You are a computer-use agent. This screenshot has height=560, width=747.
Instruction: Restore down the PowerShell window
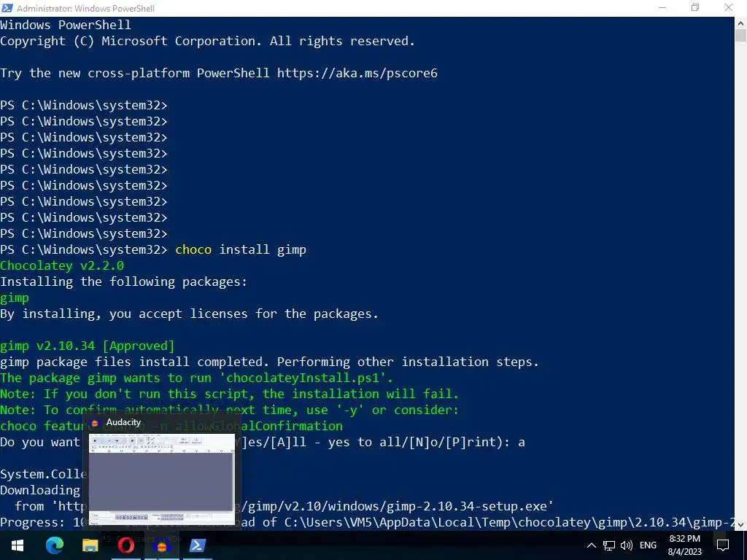click(x=695, y=7)
